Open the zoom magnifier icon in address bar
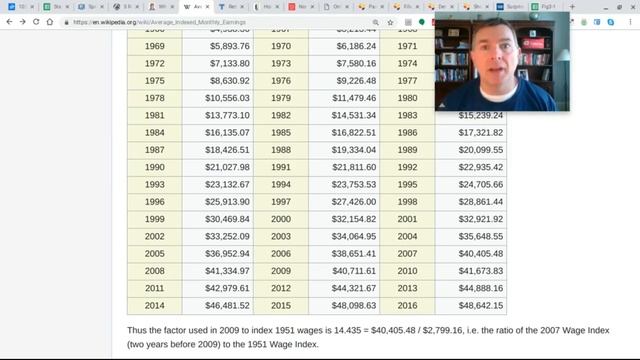Screen dimensions: 640x360 coord(376,22)
